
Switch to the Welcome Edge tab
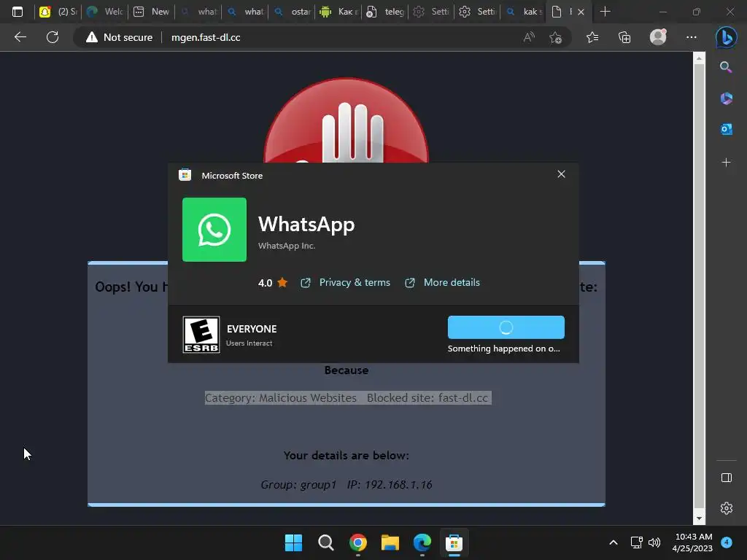[x=104, y=12]
